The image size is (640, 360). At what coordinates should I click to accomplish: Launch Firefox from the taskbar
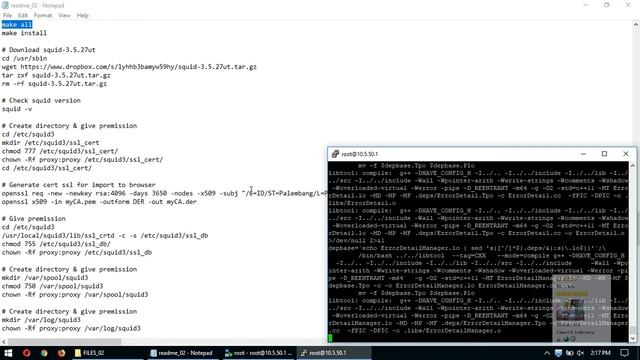61,353
